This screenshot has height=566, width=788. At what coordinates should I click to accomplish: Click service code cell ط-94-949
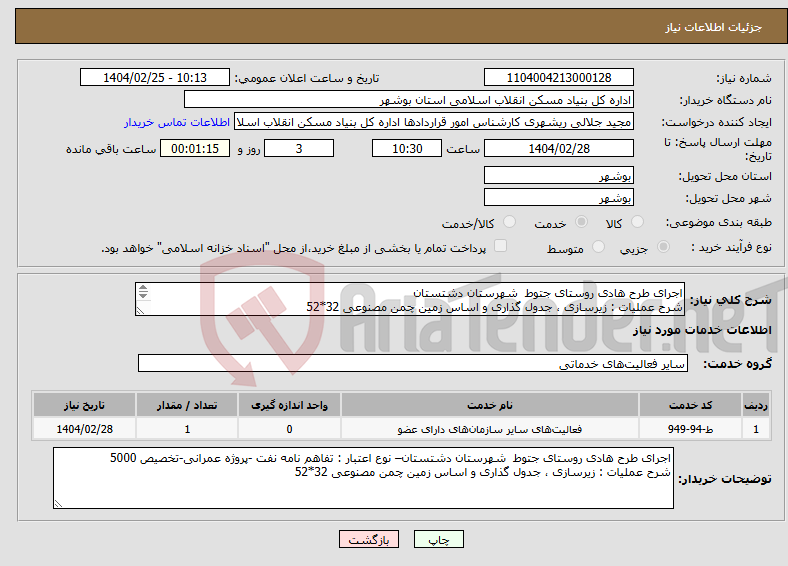pos(690,429)
